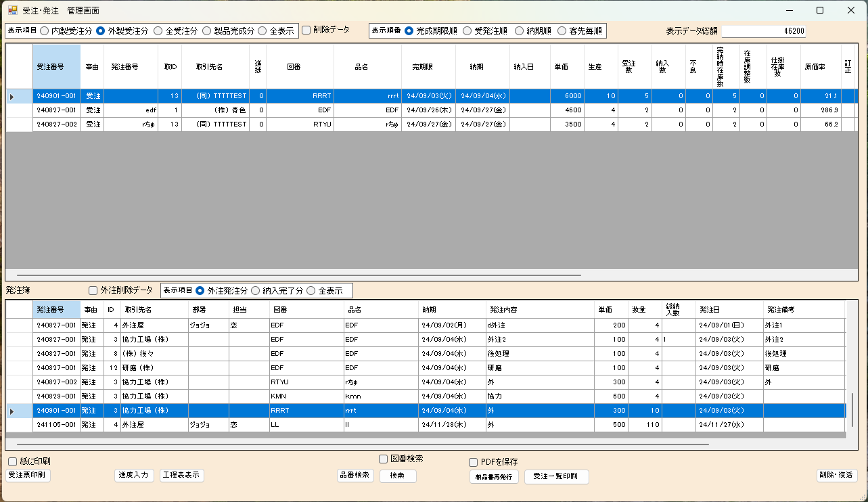Click the 品番検索 button
Screen dimensions: 868x502
[x=355, y=475]
